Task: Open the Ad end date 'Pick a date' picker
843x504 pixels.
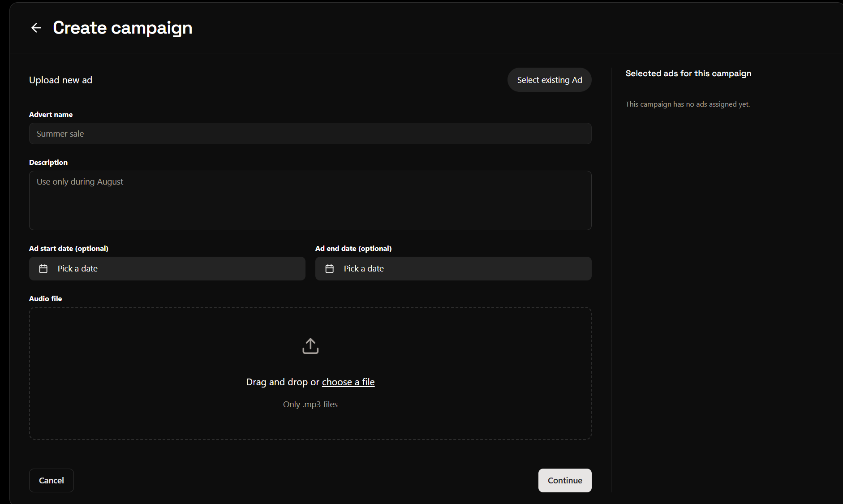Action: pyautogui.click(x=453, y=269)
